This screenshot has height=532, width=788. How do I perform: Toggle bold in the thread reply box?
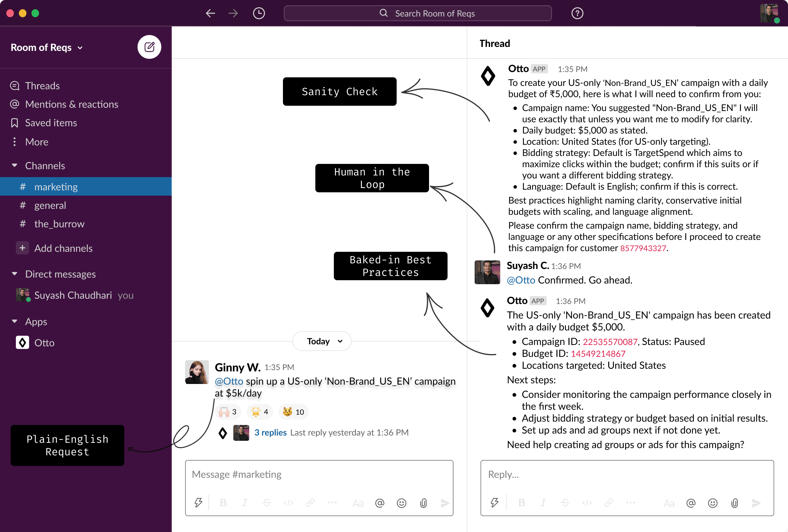pyautogui.click(x=522, y=503)
